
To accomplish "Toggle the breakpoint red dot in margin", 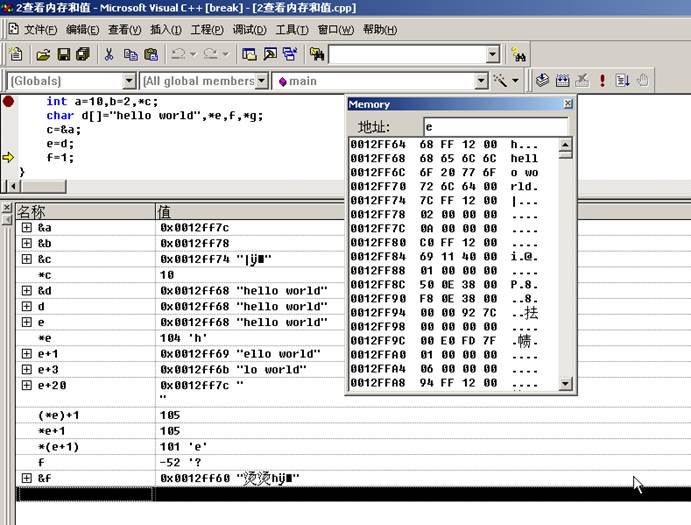I will tap(8, 101).
